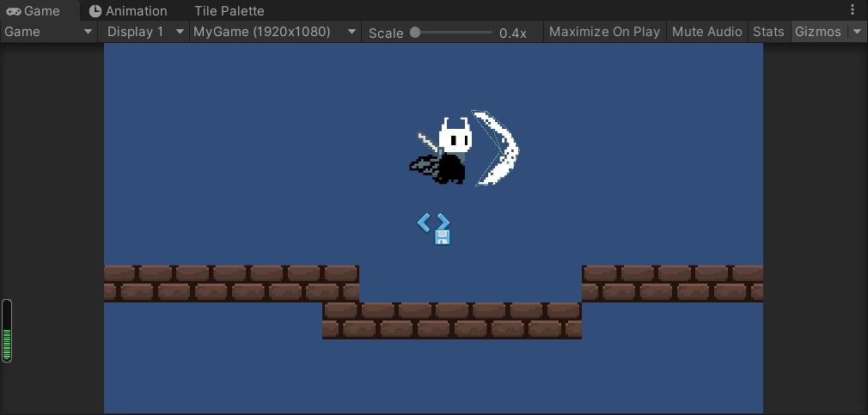Click the Scale slider handle
The height and width of the screenshot is (415, 868).
(x=415, y=33)
